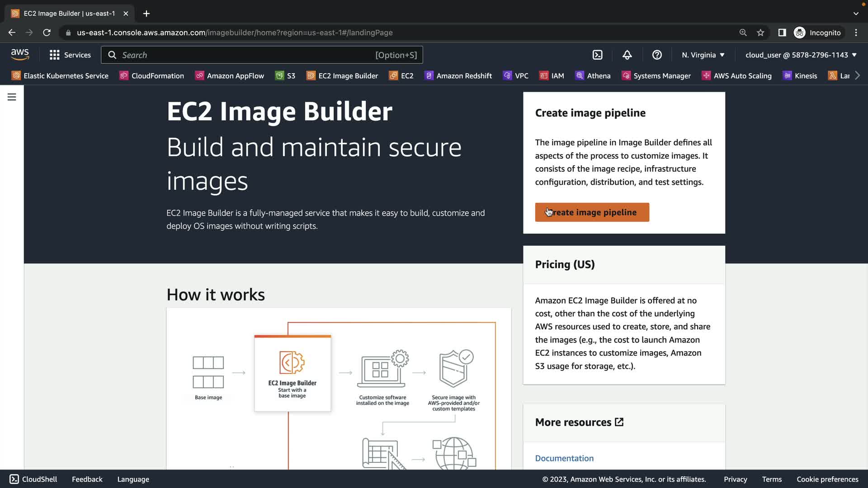Click the help question mark icon
The height and width of the screenshot is (488, 868).
657,55
